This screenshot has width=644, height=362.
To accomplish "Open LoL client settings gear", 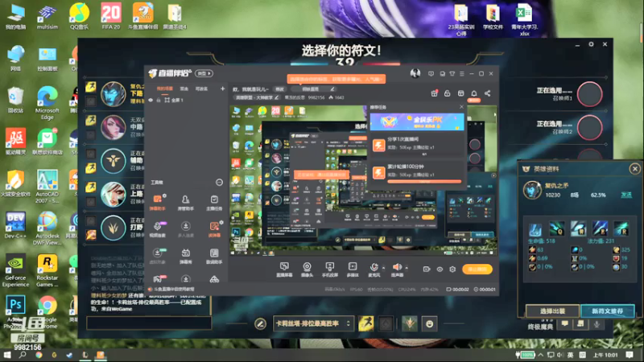I will point(591,44).
